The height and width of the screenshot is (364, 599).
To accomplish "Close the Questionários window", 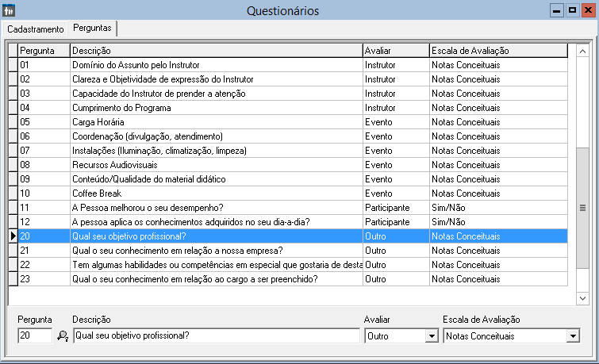I will pos(586,10).
